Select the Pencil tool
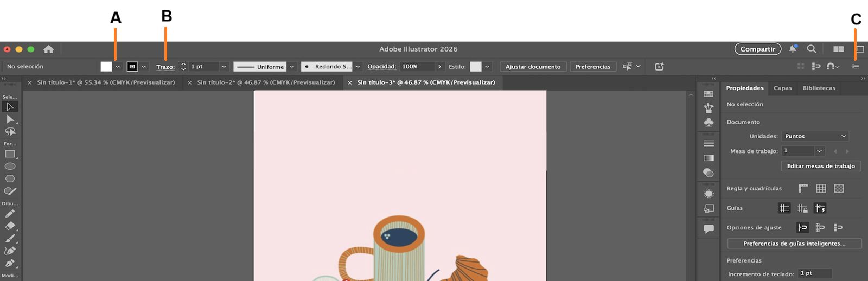Image resolution: width=868 pixels, height=281 pixels. [x=10, y=214]
